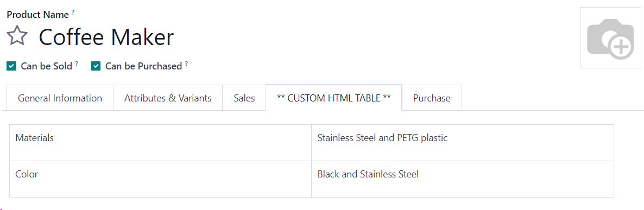Select the Color table cell
Screen dimensions: 644x210
pyautogui.click(x=160, y=179)
